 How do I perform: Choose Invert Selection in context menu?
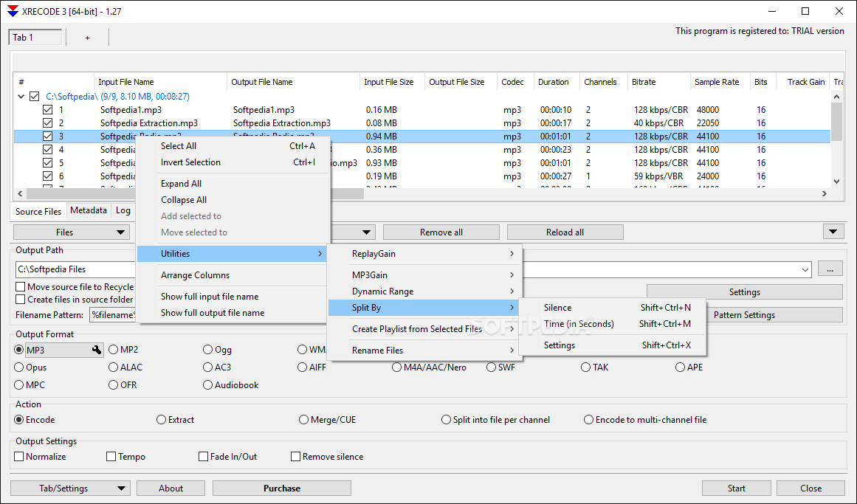tap(233, 162)
